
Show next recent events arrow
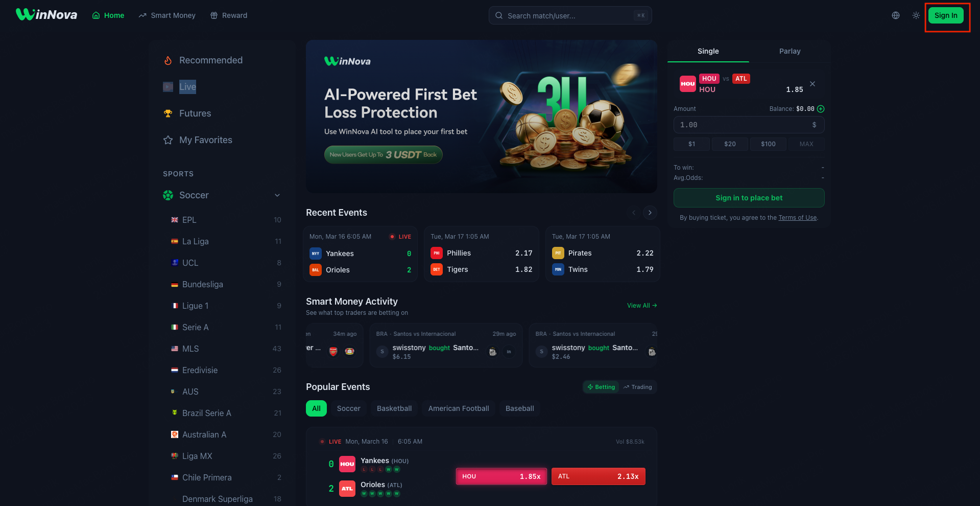tap(650, 213)
